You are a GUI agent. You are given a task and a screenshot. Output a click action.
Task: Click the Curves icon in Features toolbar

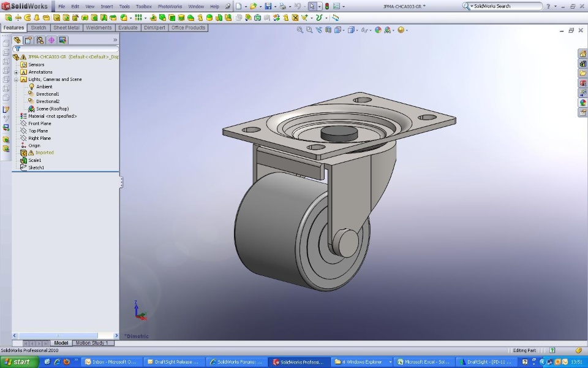click(319, 18)
